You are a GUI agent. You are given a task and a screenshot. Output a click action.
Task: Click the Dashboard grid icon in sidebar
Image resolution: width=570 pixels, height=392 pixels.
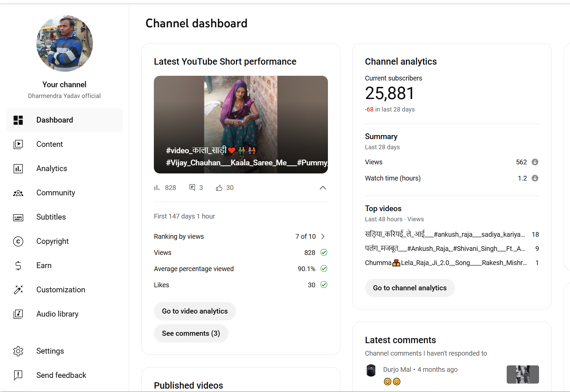pyautogui.click(x=18, y=120)
